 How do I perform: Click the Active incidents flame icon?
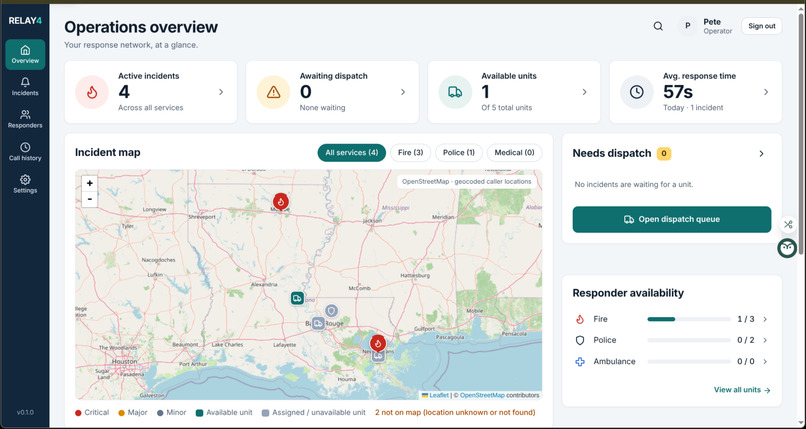pos(91,92)
